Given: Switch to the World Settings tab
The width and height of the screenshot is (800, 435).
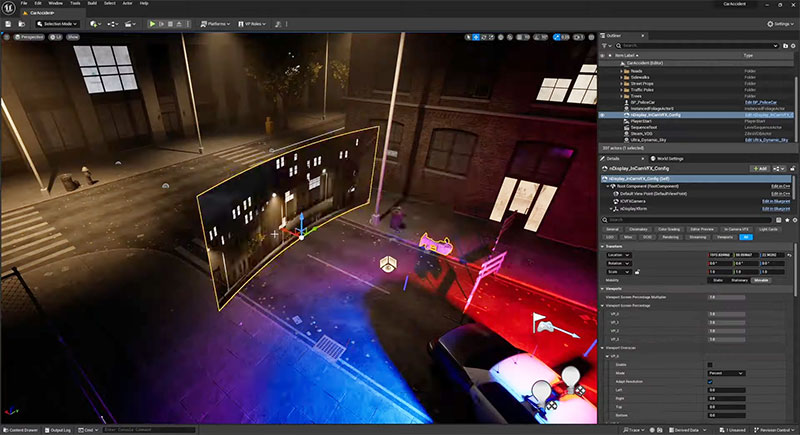Looking at the screenshot, I should tap(667, 158).
